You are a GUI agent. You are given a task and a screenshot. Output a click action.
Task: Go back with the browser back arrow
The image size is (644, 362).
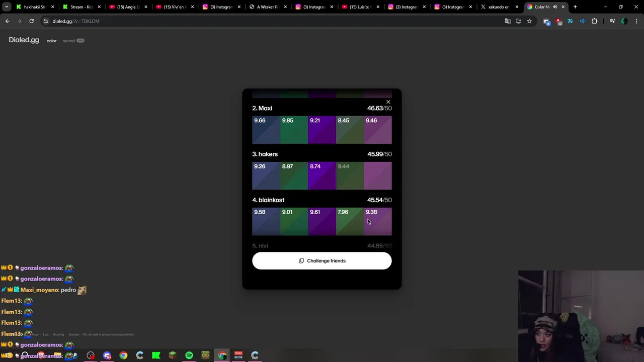click(7, 21)
